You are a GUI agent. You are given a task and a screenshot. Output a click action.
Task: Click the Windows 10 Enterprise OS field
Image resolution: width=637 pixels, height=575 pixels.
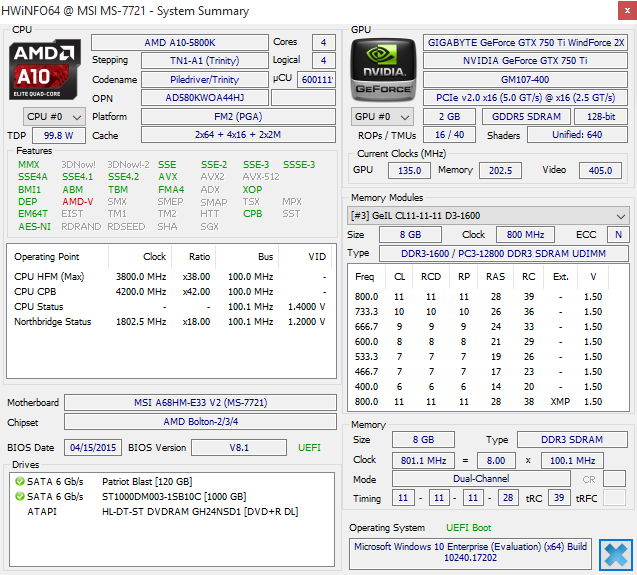[470, 552]
